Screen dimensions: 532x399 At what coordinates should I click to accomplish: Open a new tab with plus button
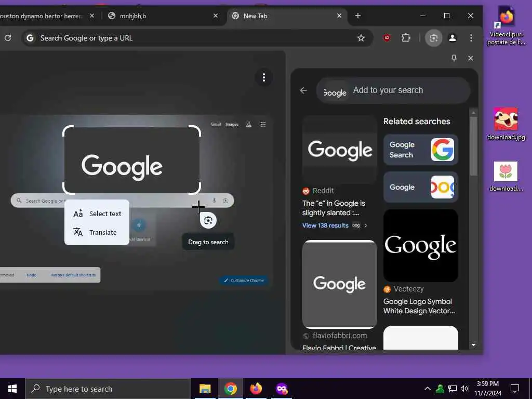click(x=358, y=16)
